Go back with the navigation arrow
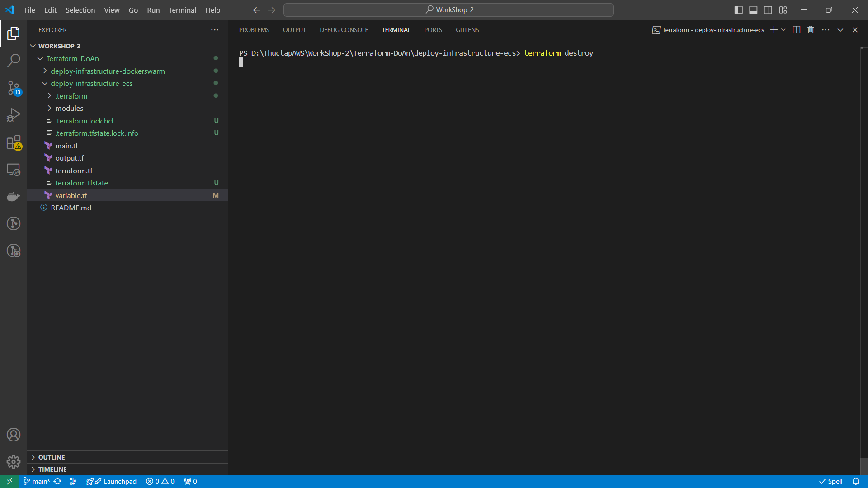Screen dimensions: 868x488 (256, 10)
